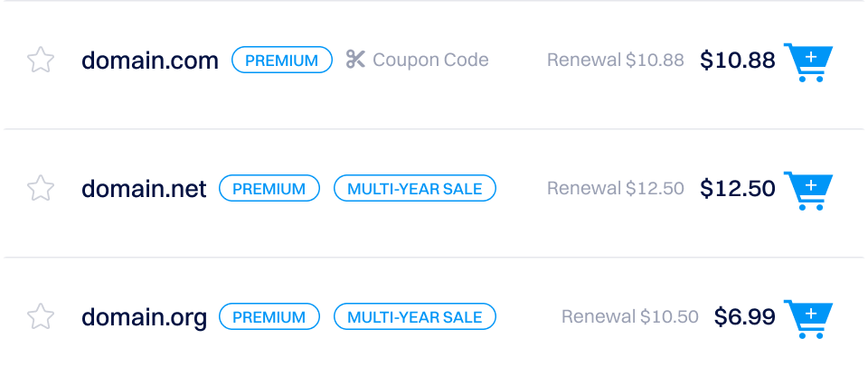This screenshot has width=868, height=376.
Task: Add domain.com to cart
Action: coord(807,61)
